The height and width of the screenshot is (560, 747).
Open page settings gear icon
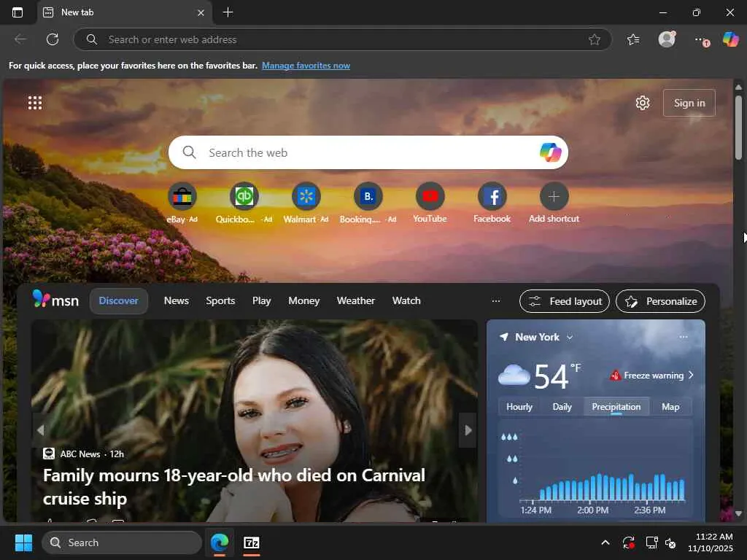click(643, 103)
